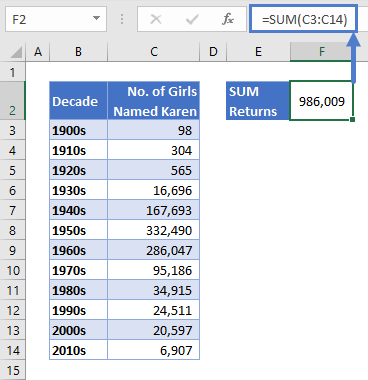
Task: Select the cell with value 95,186
Action: (154, 270)
